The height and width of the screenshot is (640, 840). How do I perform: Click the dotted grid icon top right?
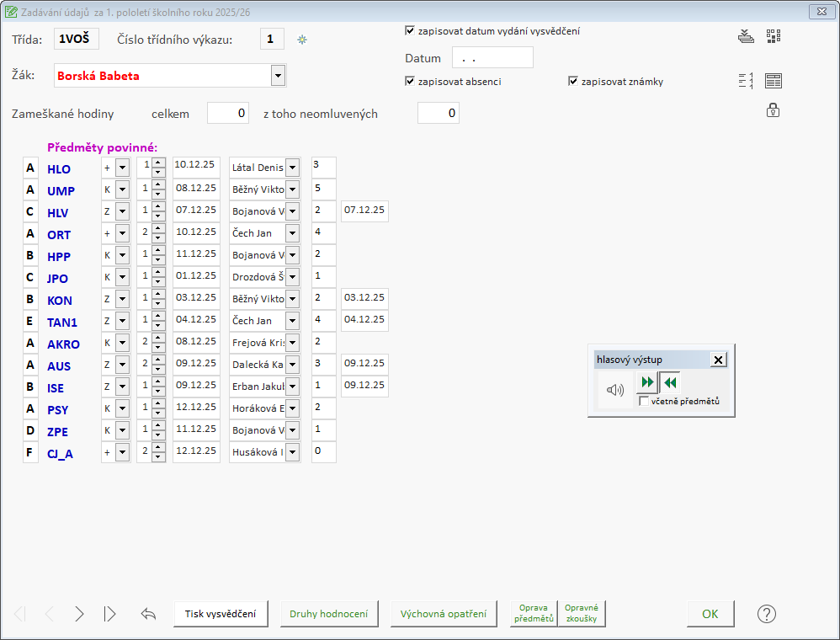(774, 36)
